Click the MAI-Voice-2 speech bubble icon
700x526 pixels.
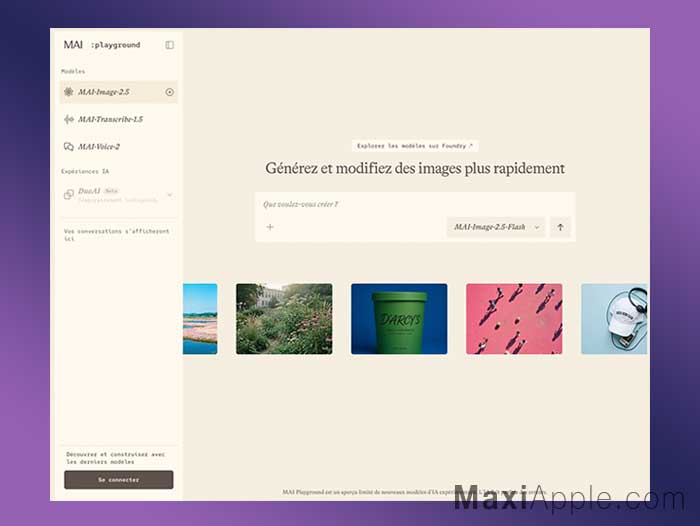68,146
